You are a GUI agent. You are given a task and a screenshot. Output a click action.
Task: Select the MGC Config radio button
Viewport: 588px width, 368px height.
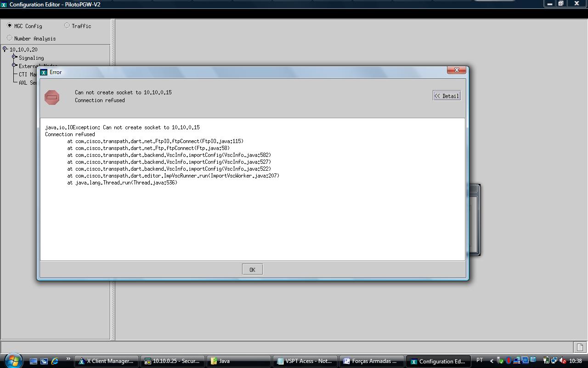10,26
